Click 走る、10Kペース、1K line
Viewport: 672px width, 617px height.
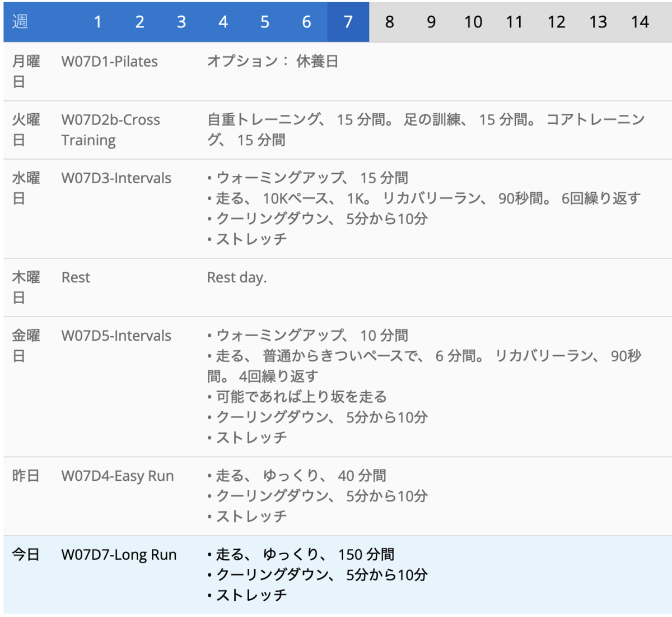(423, 198)
